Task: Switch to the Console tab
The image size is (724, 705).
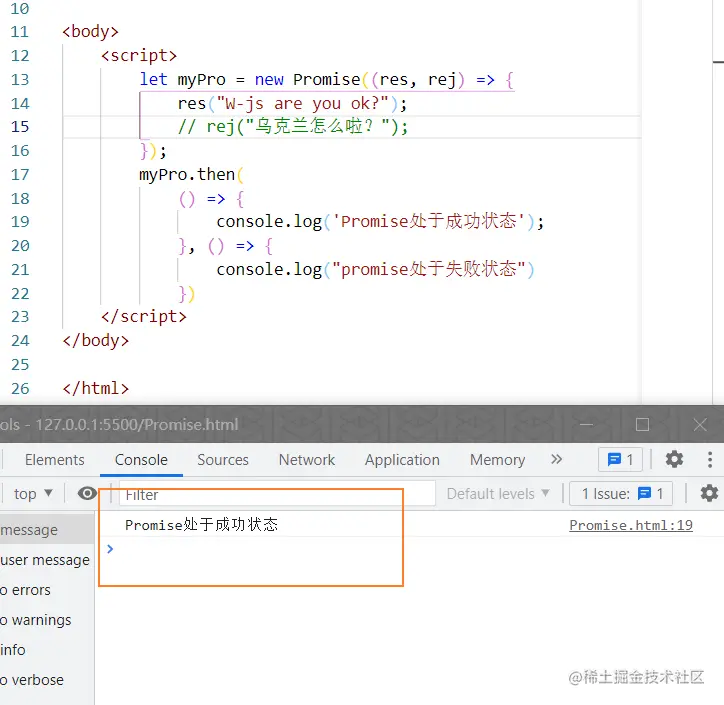Action: [x=141, y=460]
